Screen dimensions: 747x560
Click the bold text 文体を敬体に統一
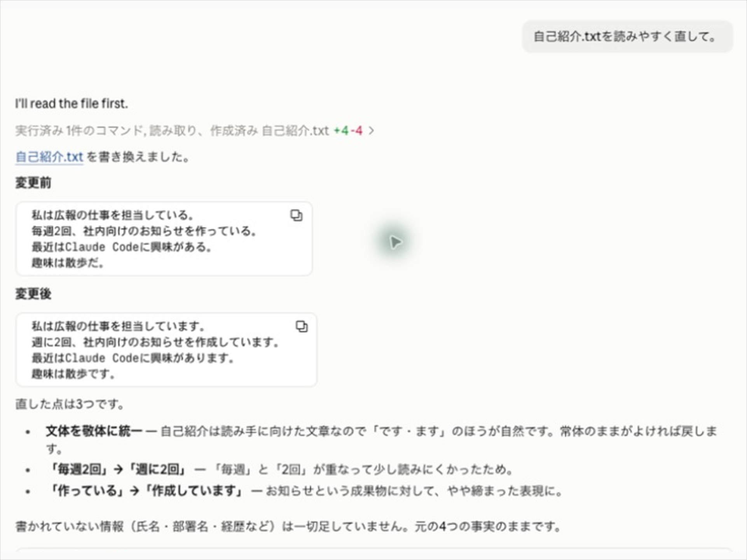click(94, 431)
